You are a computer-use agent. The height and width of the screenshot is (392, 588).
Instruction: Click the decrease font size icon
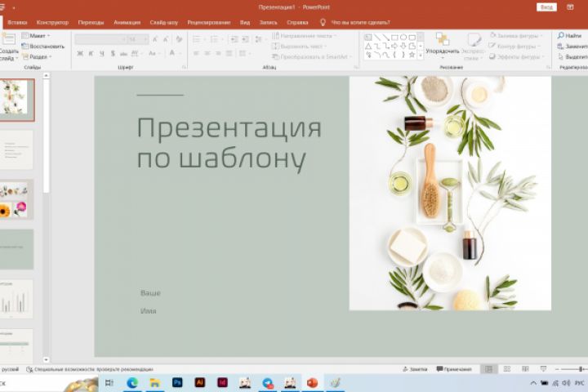click(166, 39)
